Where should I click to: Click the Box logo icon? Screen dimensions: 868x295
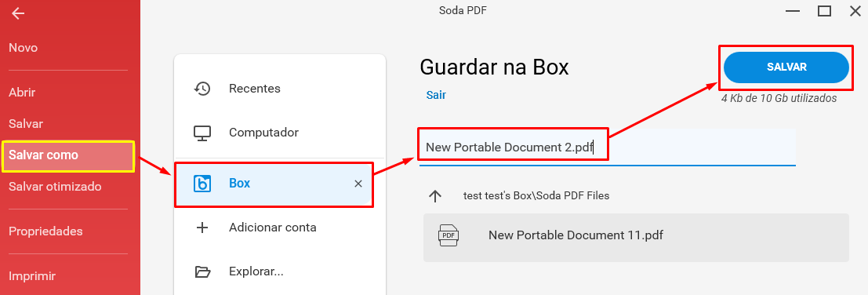[202, 184]
